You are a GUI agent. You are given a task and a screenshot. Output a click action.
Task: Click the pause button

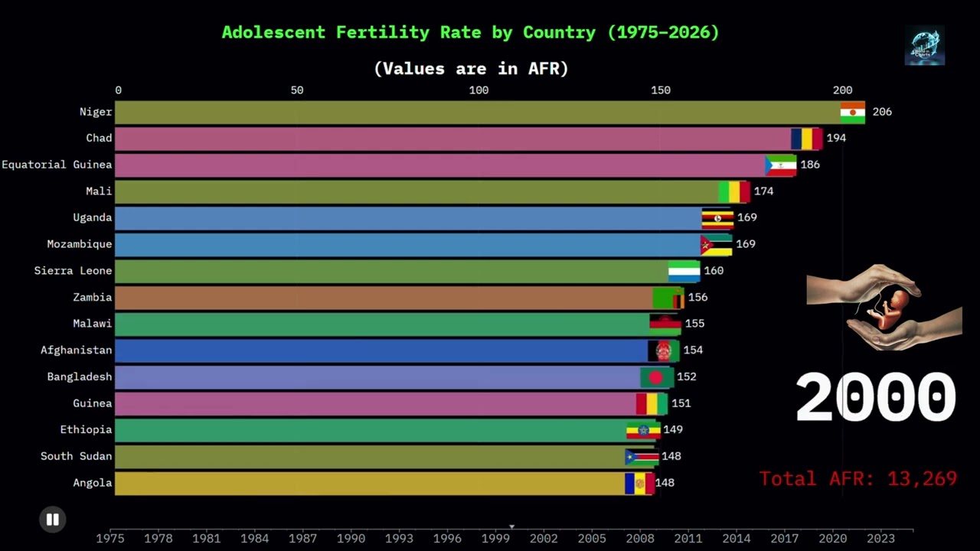[52, 520]
